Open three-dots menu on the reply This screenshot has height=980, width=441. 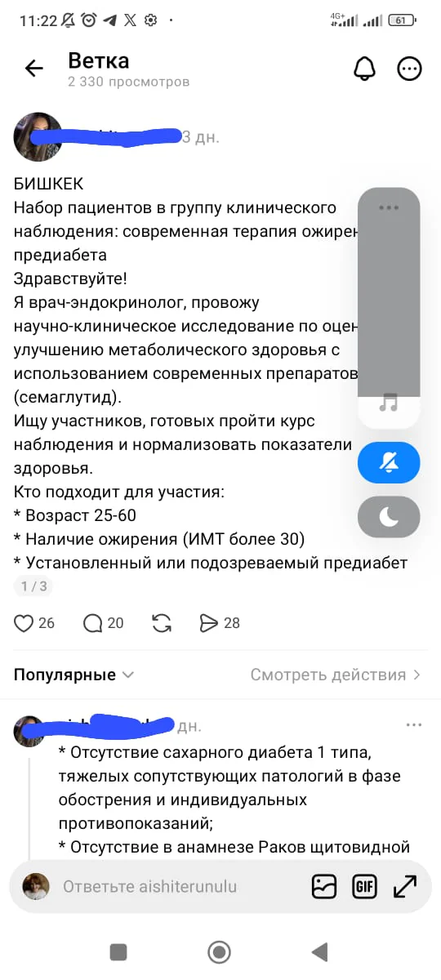pyautogui.click(x=415, y=725)
